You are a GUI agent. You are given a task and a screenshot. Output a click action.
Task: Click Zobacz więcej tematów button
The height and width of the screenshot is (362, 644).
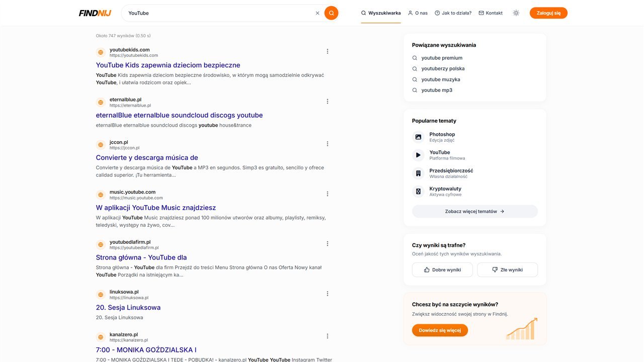click(x=475, y=212)
